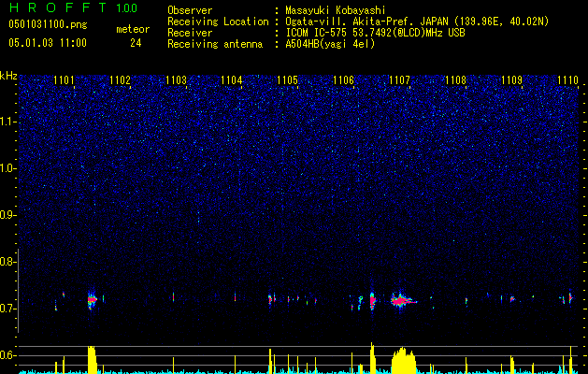Click the meteor label
The width and height of the screenshot is (588, 374).
click(133, 29)
